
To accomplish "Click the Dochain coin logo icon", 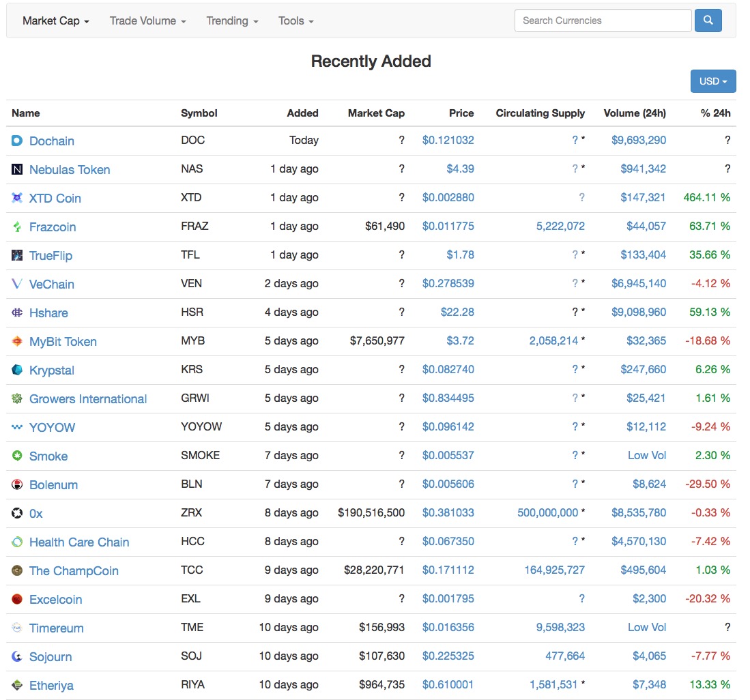I will click(x=17, y=141).
